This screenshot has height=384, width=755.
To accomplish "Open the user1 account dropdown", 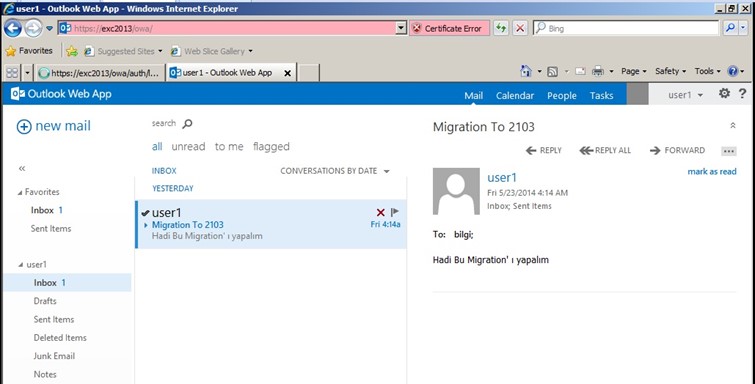I will click(685, 95).
